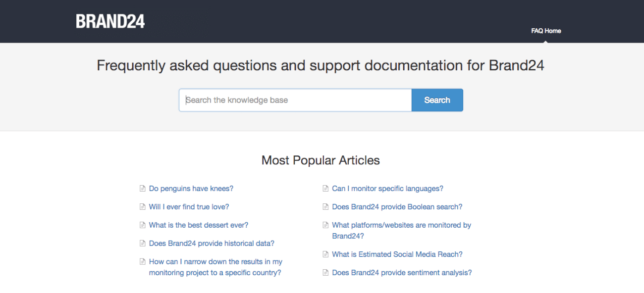This screenshot has height=293, width=644.
Task: Open "Does Brand24 provide sentiment analysis?" article
Action: pos(402,273)
